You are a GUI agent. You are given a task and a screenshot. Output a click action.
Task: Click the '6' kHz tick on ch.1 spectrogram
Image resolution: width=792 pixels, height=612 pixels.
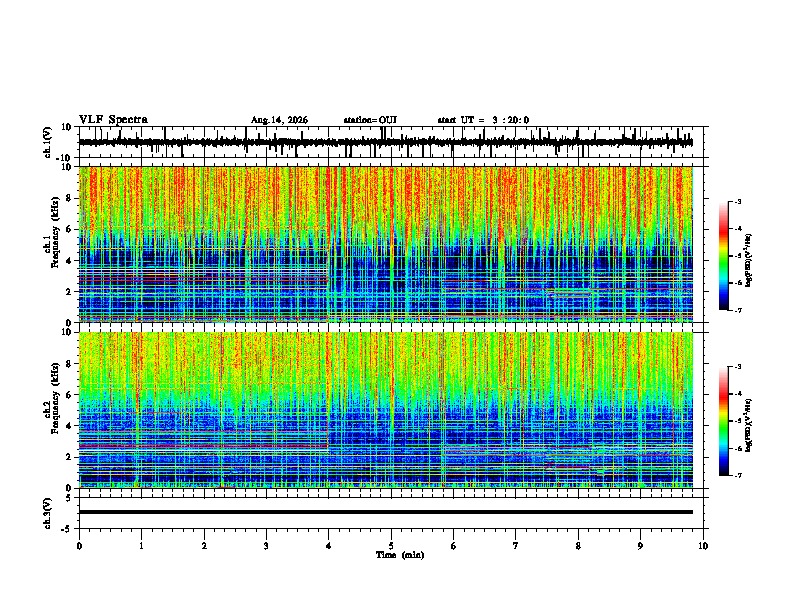click(69, 229)
